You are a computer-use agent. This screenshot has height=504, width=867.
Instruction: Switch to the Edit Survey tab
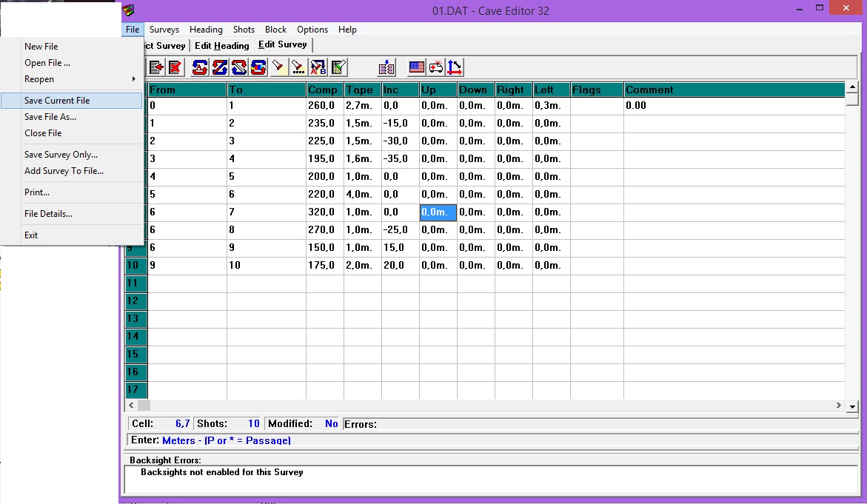pyautogui.click(x=282, y=45)
